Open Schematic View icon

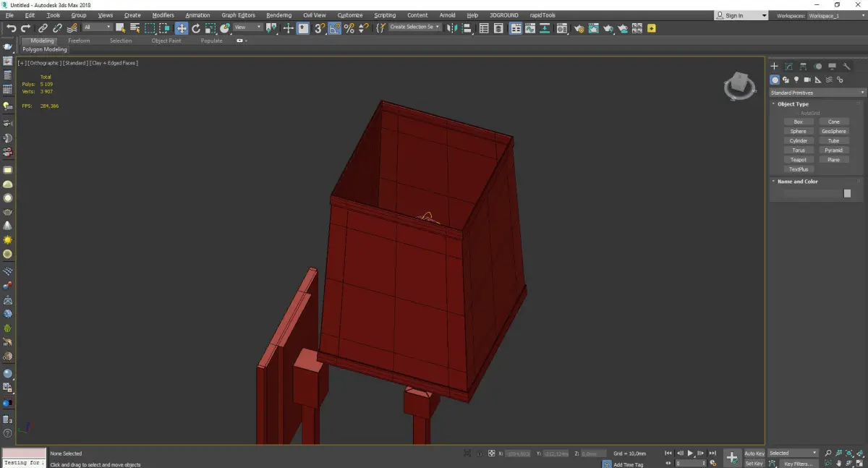[545, 28]
